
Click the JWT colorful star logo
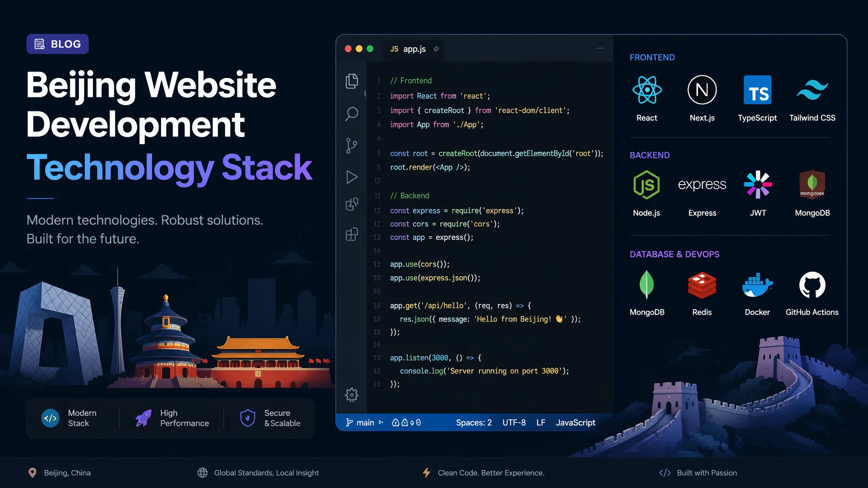pos(758,185)
